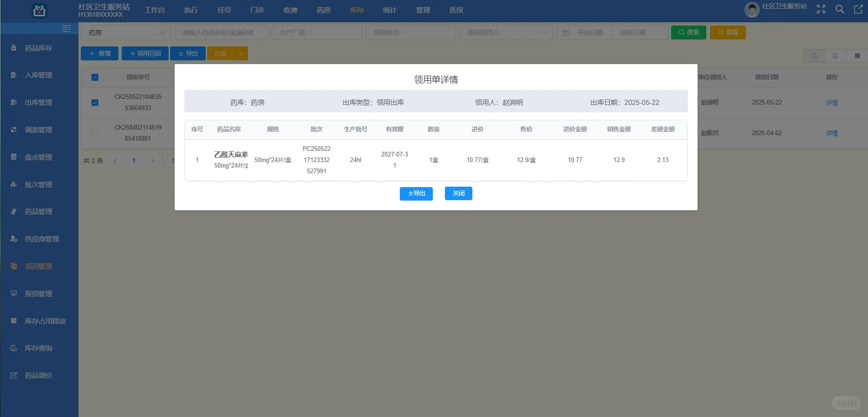Click the header search magnifier icon
Screen dimensions: 868x417
point(840,9)
